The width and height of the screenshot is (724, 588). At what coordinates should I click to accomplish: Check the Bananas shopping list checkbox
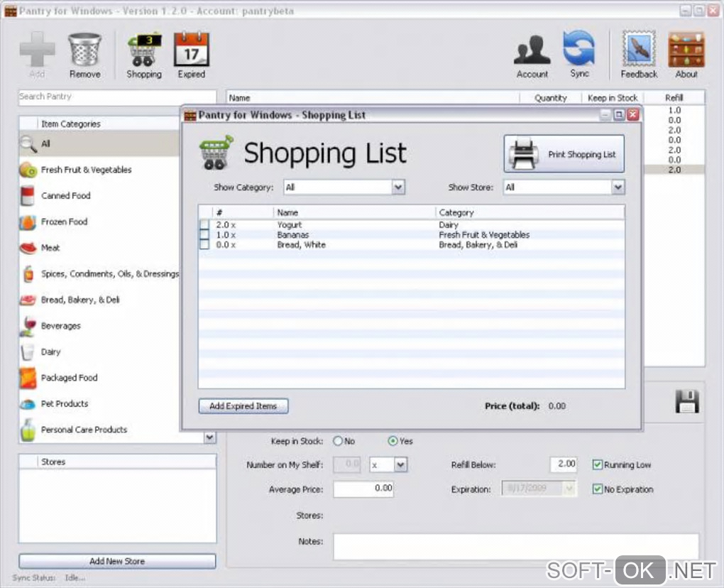tap(204, 234)
